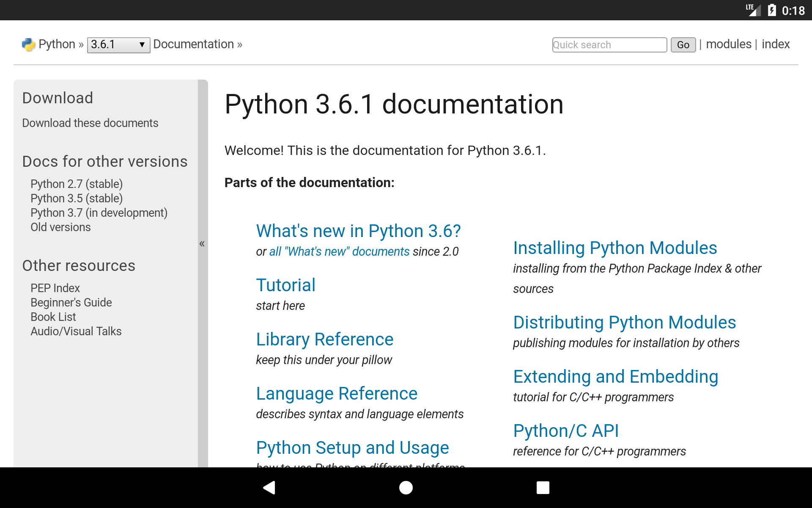Click all "What's new" documents link
This screenshot has width=812, height=508.
click(339, 252)
